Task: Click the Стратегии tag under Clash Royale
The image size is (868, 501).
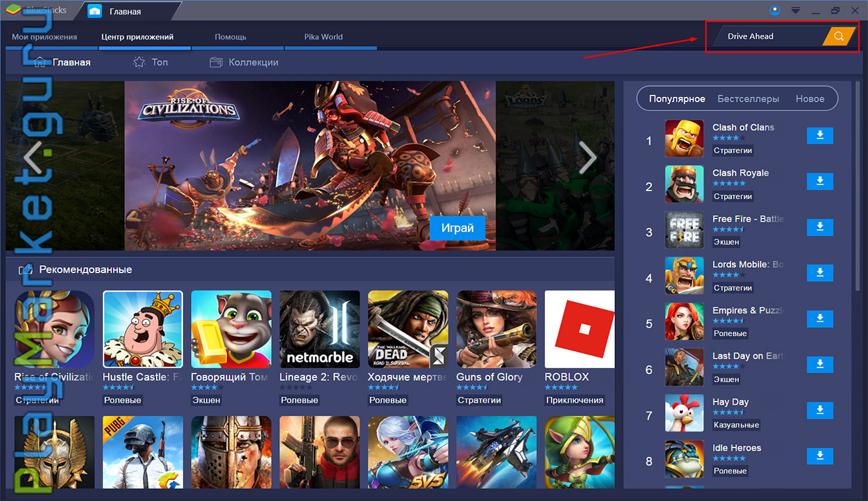Action: click(733, 196)
